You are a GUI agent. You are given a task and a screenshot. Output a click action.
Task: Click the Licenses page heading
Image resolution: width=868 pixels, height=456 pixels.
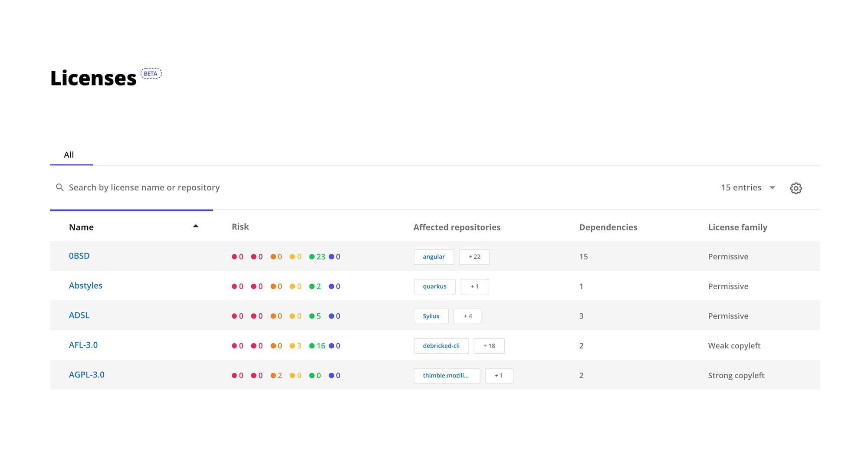pos(93,78)
